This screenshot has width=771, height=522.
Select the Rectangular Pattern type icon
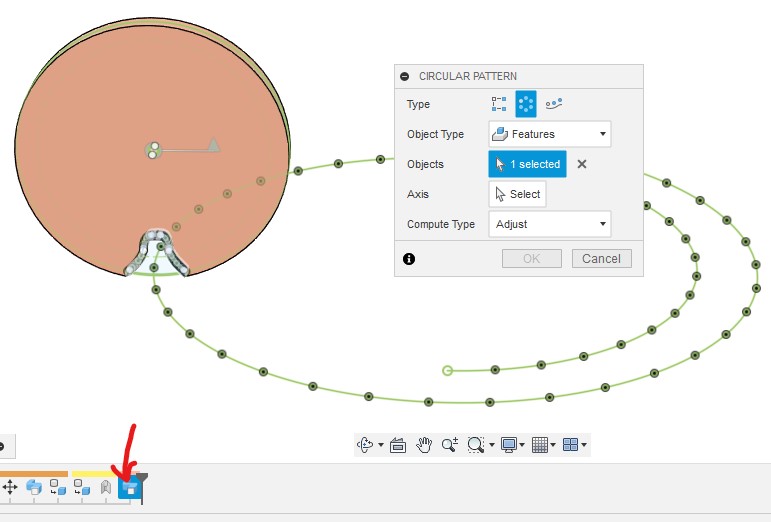[x=500, y=103]
